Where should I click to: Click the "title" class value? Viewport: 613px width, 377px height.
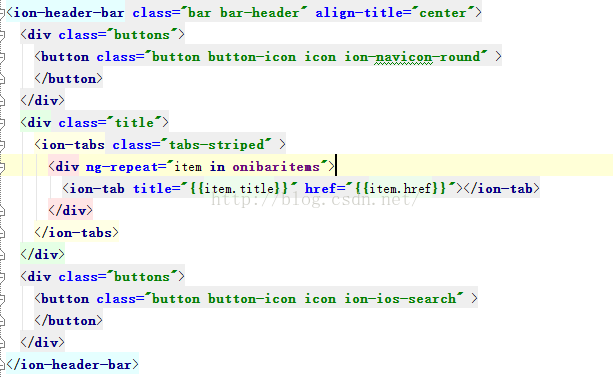(134, 123)
